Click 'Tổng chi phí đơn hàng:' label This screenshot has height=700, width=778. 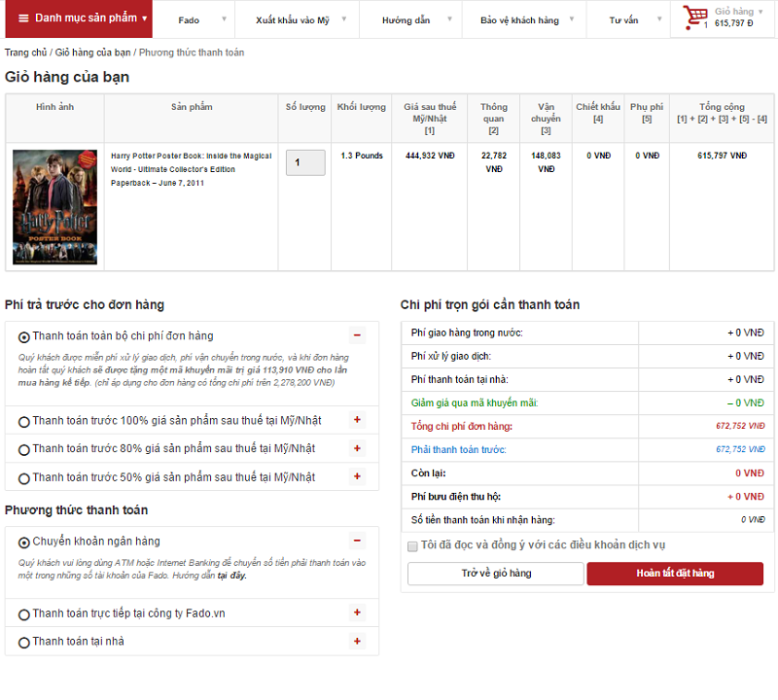[x=461, y=426]
